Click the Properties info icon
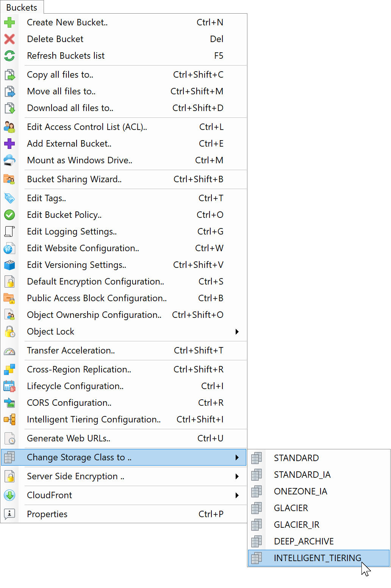The image size is (391, 588). 9,514
